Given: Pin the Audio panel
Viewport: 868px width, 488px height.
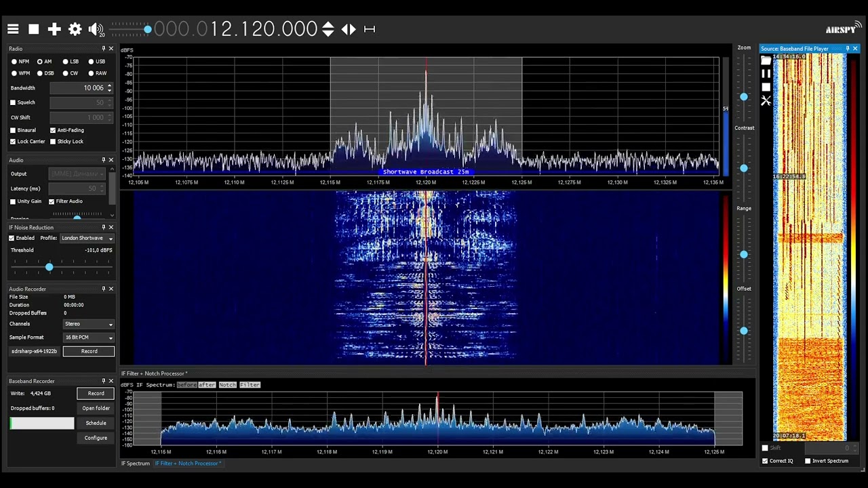Looking at the screenshot, I should (x=104, y=160).
